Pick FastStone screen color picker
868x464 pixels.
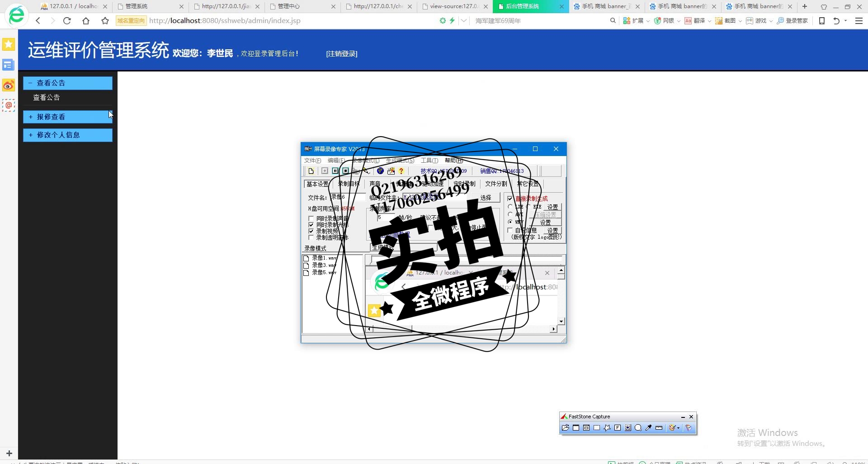click(649, 428)
